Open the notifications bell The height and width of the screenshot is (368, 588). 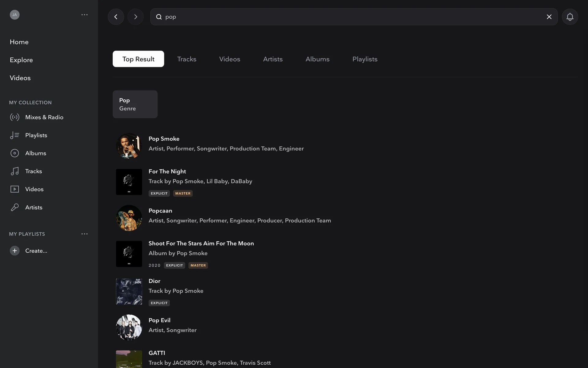tap(570, 17)
